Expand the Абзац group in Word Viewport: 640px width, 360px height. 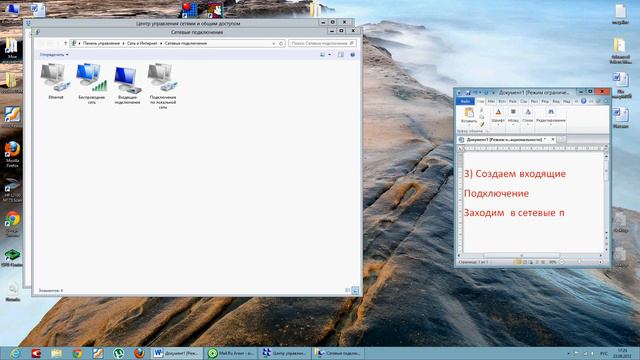513,116
